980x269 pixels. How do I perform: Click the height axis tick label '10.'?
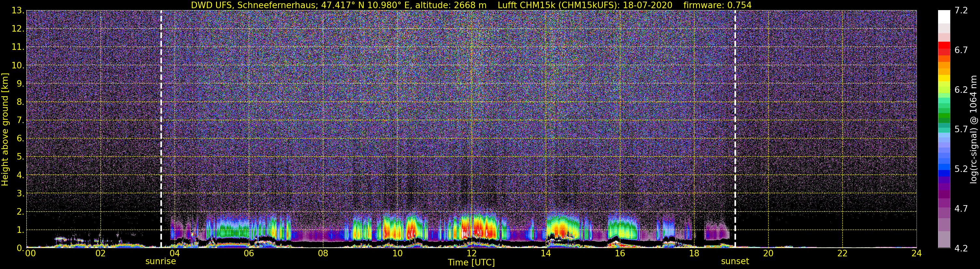click(18, 65)
